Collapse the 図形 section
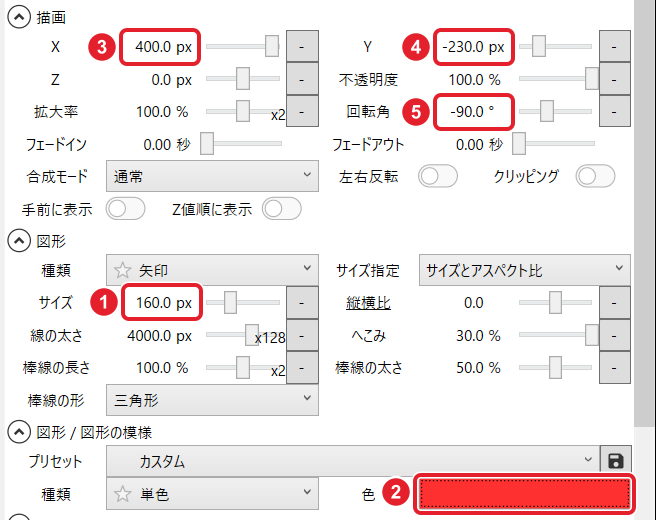Image resolution: width=656 pixels, height=520 pixels. tap(19, 241)
